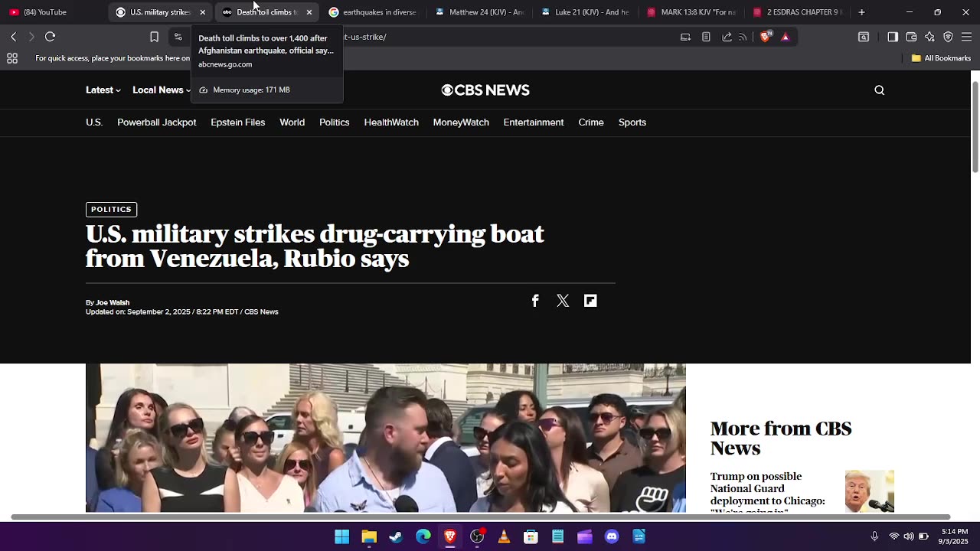Image resolution: width=980 pixels, height=551 pixels.
Task: Go to the World news section
Action: (292, 122)
